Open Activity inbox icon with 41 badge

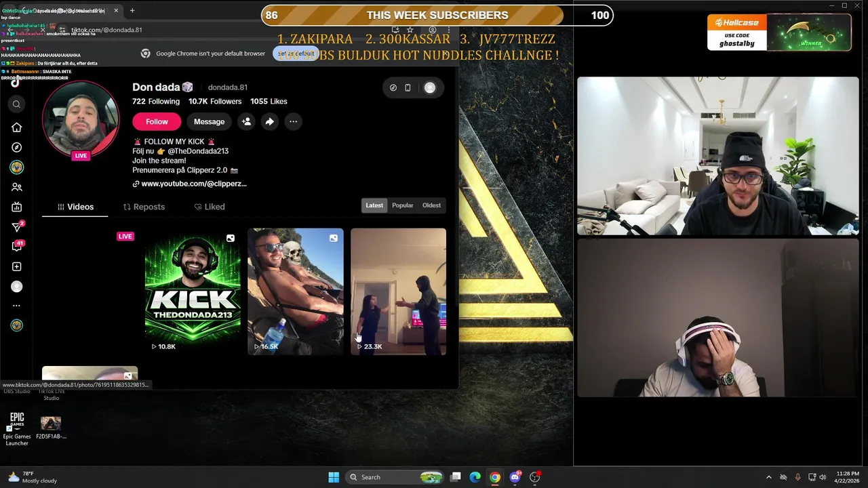[17, 247]
